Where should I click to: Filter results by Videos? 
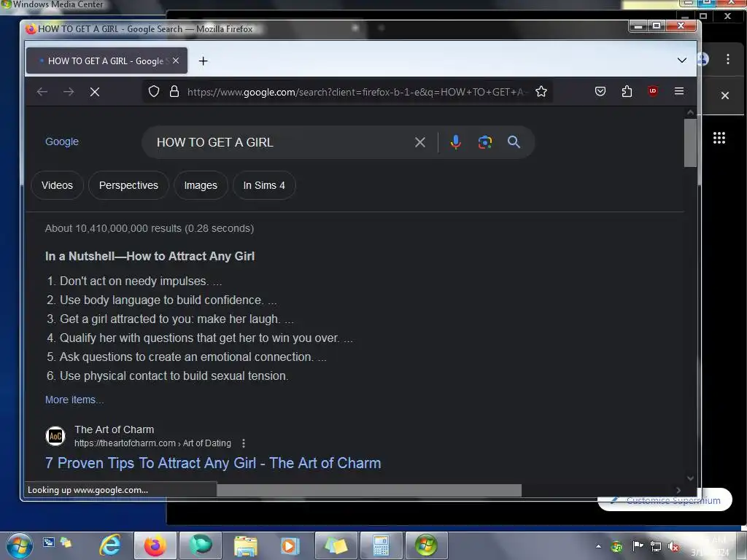(57, 185)
